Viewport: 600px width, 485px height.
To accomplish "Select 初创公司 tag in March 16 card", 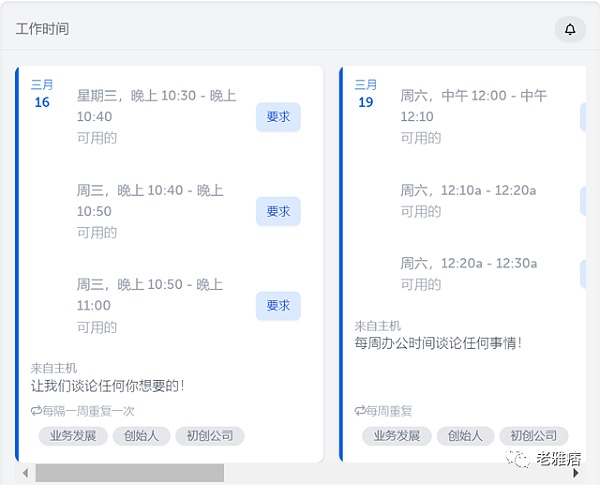I will pos(209,436).
